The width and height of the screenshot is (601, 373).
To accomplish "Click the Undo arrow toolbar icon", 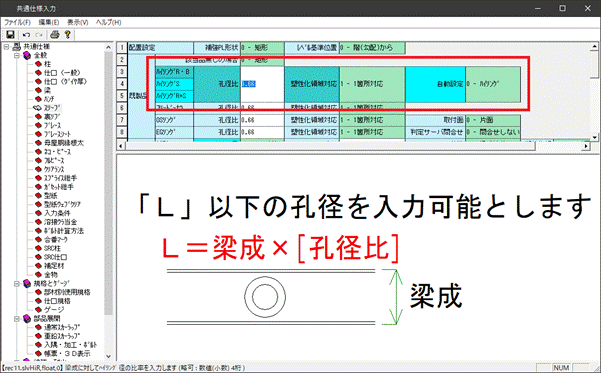I will (26, 35).
